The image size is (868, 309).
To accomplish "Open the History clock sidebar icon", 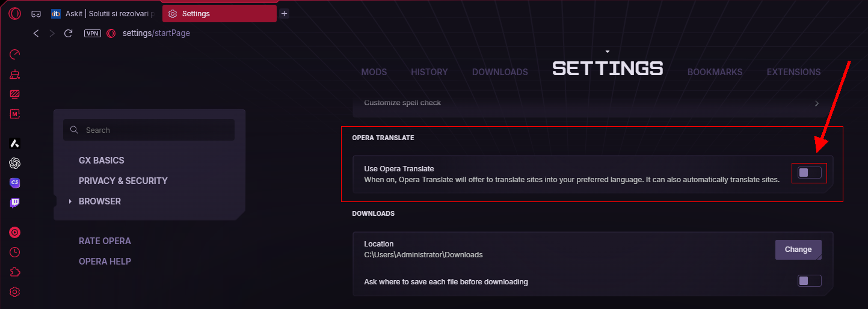I will (15, 252).
